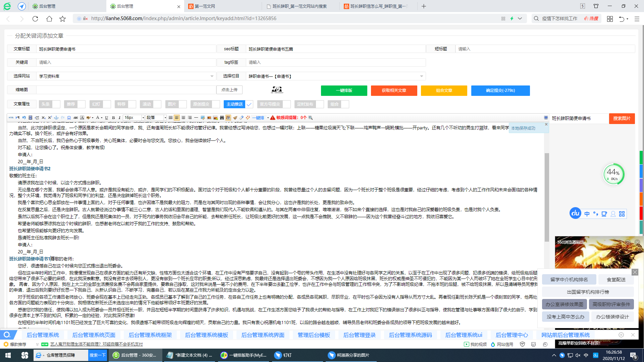Open the 选择栏目 dropdown

point(335,76)
